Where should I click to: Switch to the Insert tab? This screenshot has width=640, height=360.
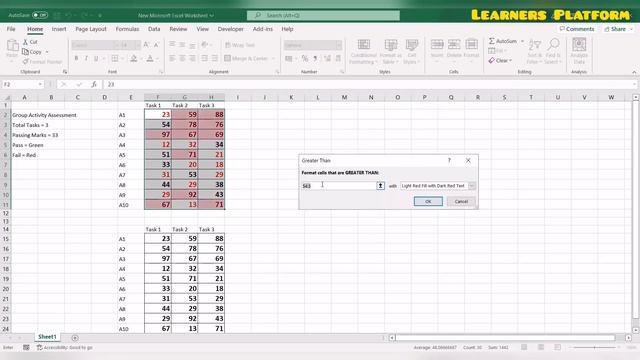pos(59,29)
